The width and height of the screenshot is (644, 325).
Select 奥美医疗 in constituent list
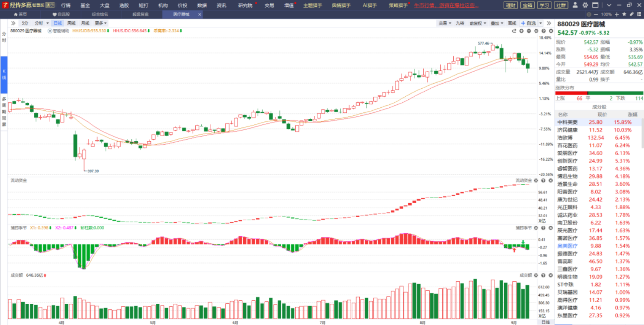(x=598, y=246)
